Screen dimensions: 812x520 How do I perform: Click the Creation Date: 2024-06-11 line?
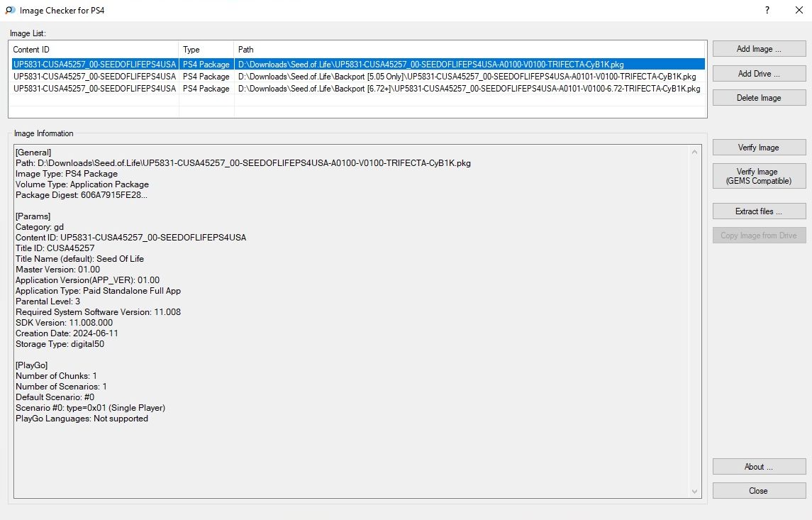pyautogui.click(x=67, y=333)
